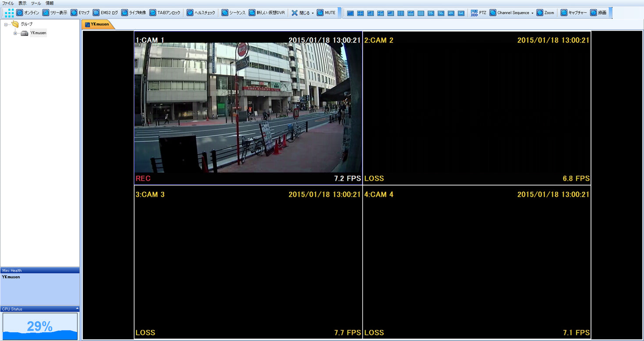Start 録画 recording
This screenshot has width=644, height=341.
(x=599, y=13)
